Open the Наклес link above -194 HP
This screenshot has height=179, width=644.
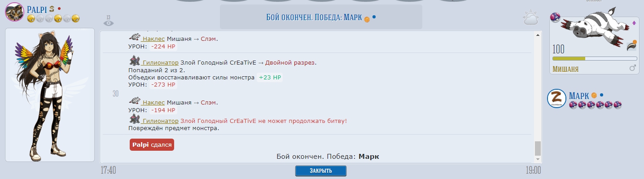(153, 103)
